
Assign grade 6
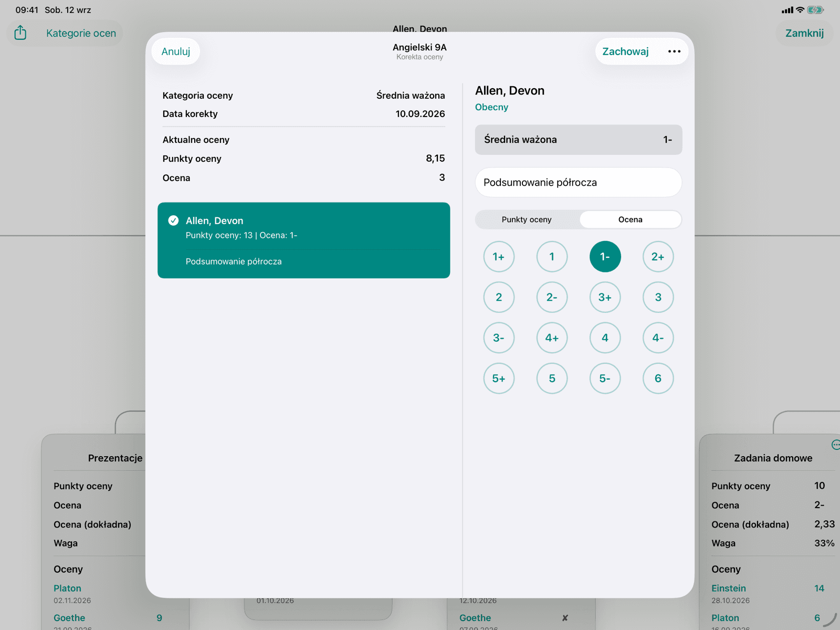(658, 379)
